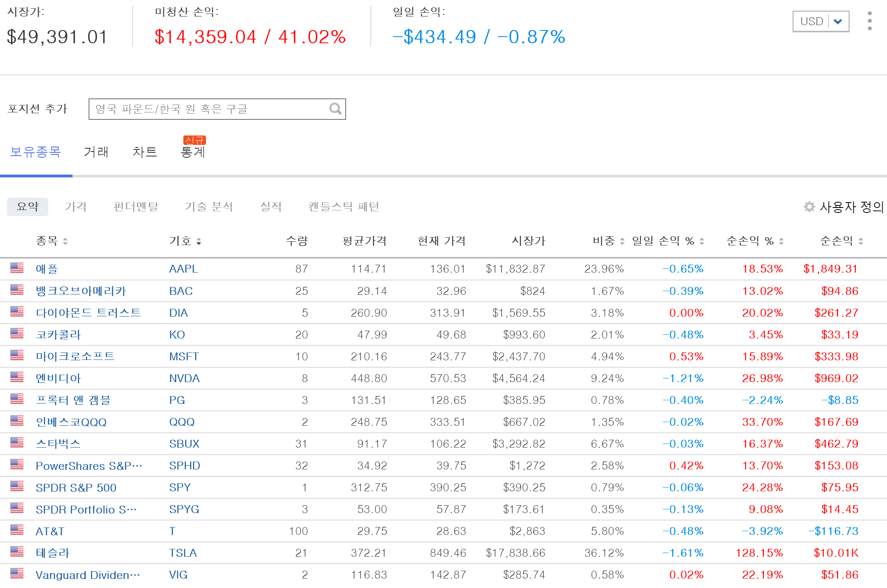Click the 23.96% weight cell
887x588 pixels.
(604, 269)
